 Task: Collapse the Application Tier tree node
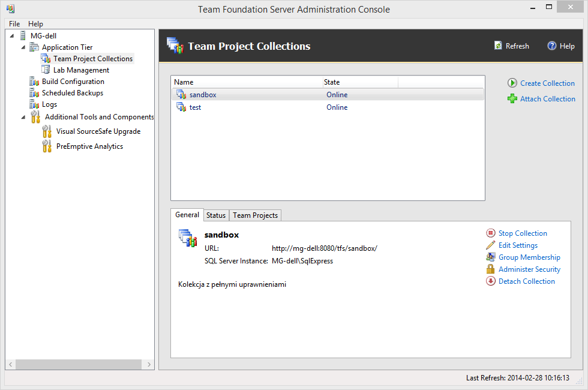(x=23, y=47)
